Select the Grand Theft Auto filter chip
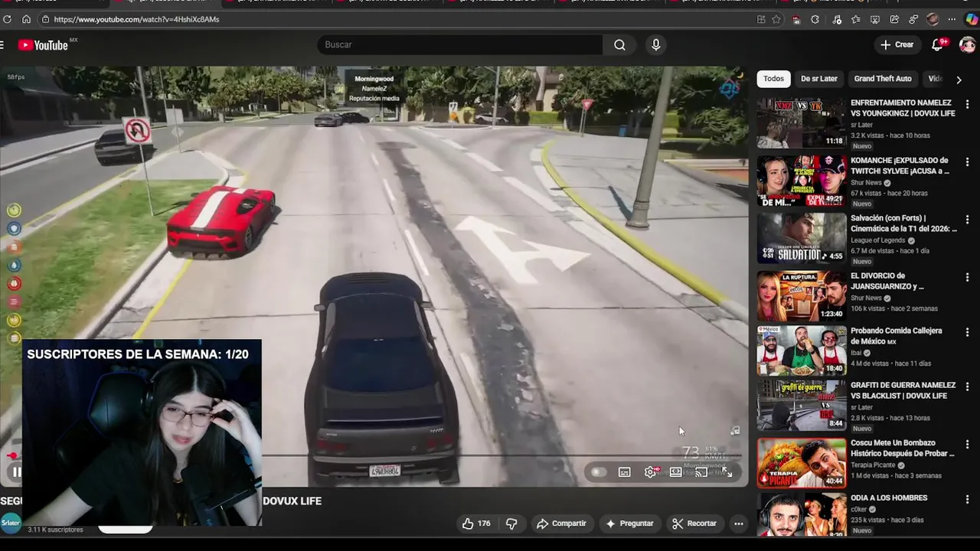 coord(883,79)
